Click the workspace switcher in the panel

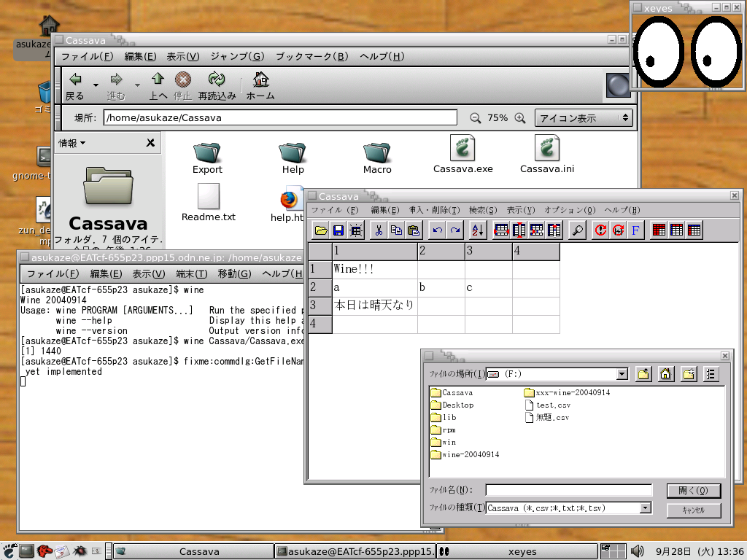point(613,551)
